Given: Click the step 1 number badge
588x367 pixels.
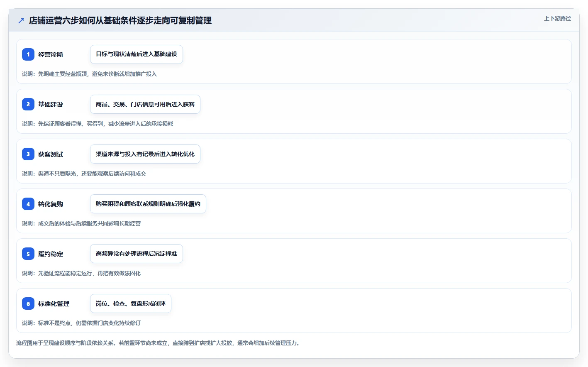Looking at the screenshot, I should 28,54.
